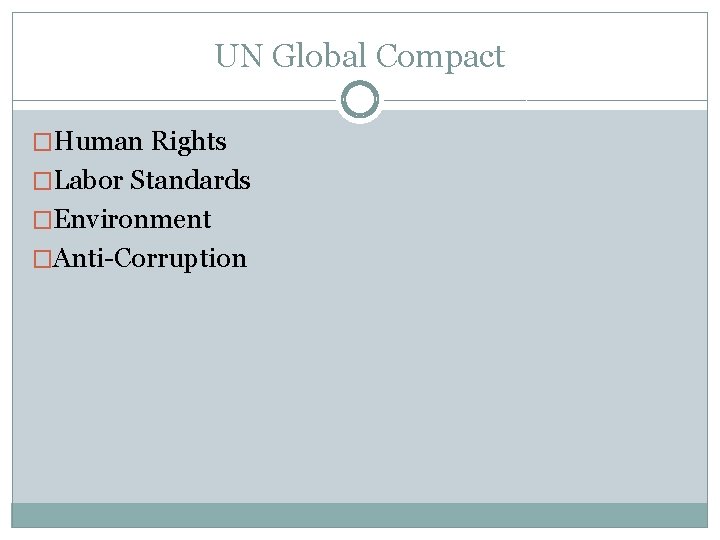Click the circle ornament below the title
Image resolution: width=720 pixels, height=540 pixels.
(360, 99)
